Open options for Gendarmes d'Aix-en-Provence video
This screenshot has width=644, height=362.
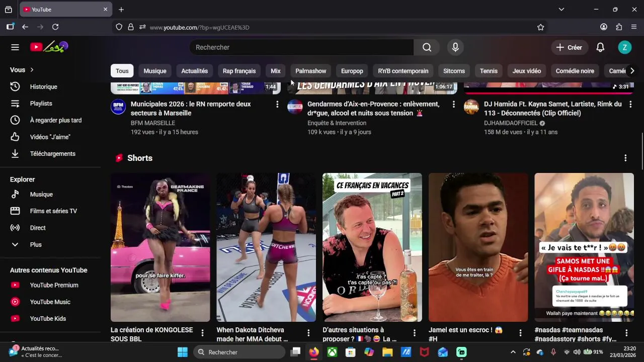[x=453, y=104]
